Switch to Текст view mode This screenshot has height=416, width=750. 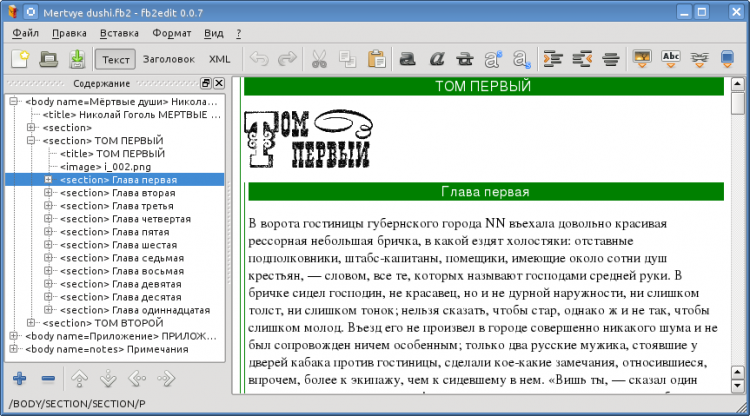[x=115, y=59]
